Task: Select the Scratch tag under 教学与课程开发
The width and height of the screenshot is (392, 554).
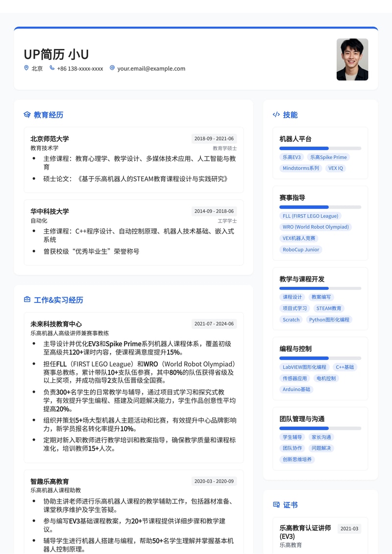Action: (291, 320)
